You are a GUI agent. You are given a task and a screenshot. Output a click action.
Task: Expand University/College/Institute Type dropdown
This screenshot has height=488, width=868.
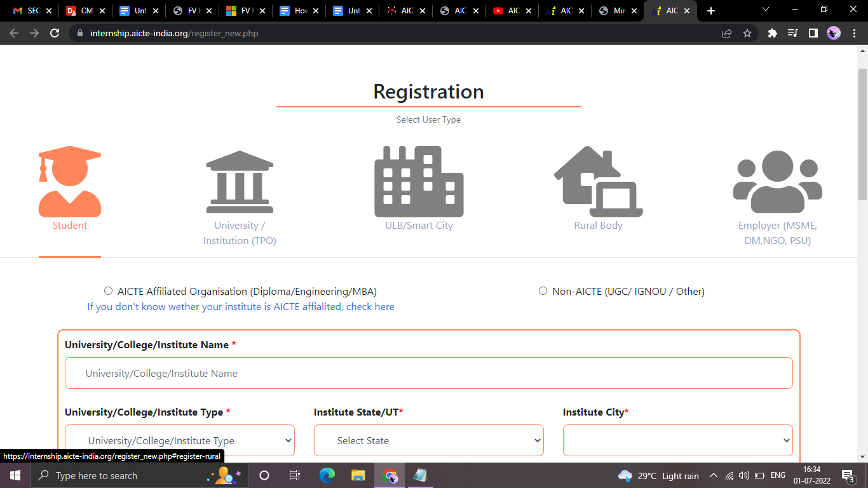(x=180, y=440)
